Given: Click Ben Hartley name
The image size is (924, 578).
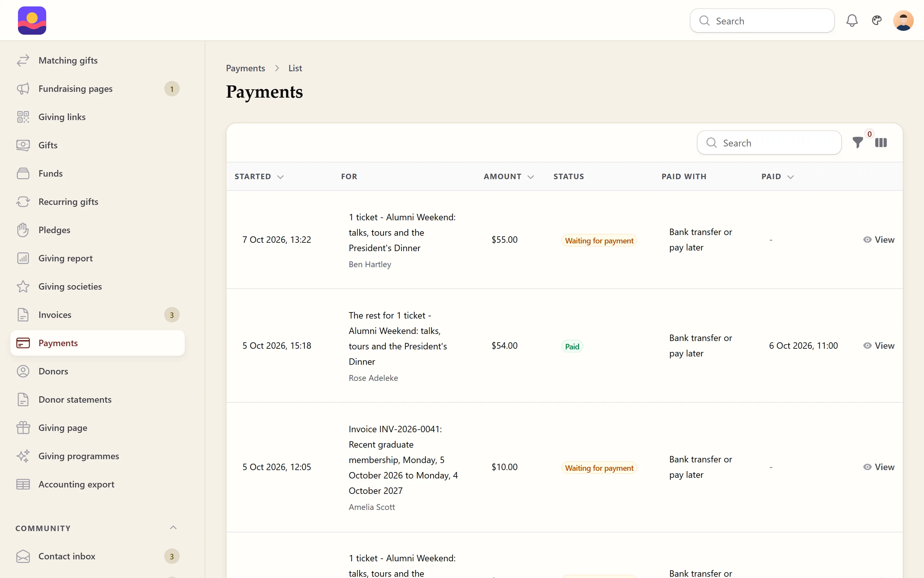Looking at the screenshot, I should pos(370,265).
